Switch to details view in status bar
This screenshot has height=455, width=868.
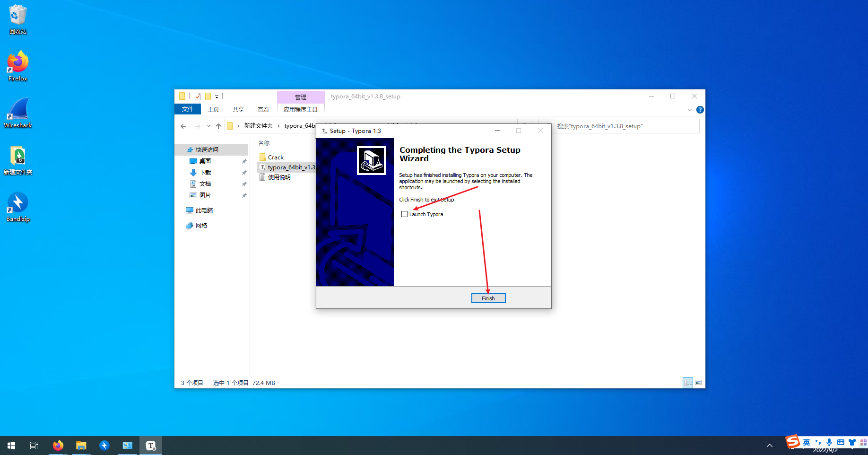pos(688,383)
